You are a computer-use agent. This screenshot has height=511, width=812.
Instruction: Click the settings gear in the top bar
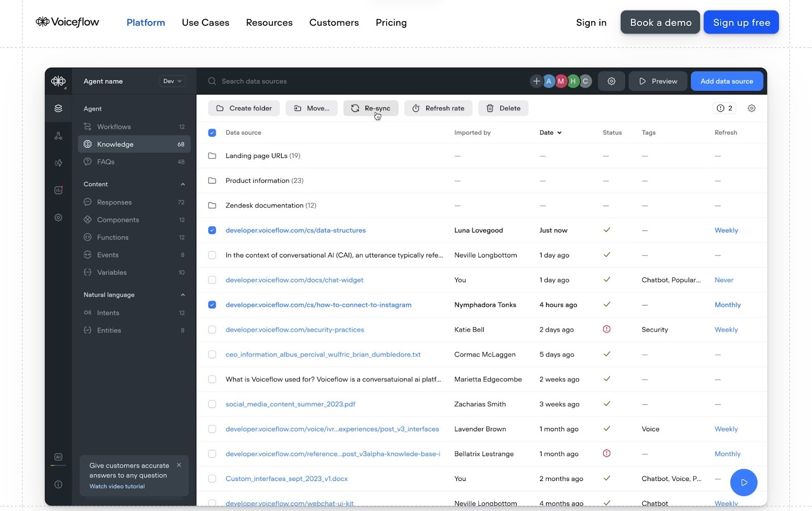(x=612, y=81)
